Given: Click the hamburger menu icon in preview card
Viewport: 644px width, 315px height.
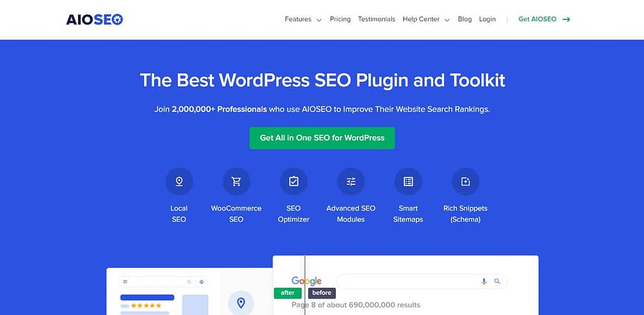Looking at the screenshot, I should coord(125,282).
